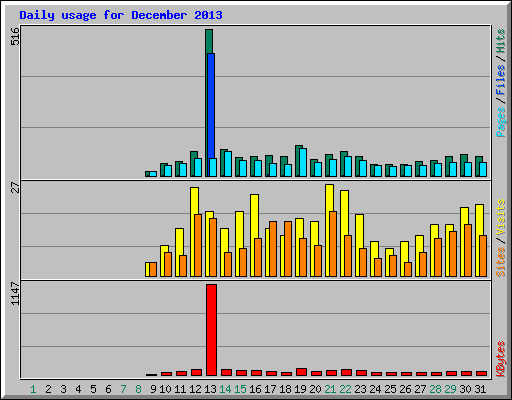The image size is (512, 400).
Task: Click the green "29" day label
Action: coord(450,389)
